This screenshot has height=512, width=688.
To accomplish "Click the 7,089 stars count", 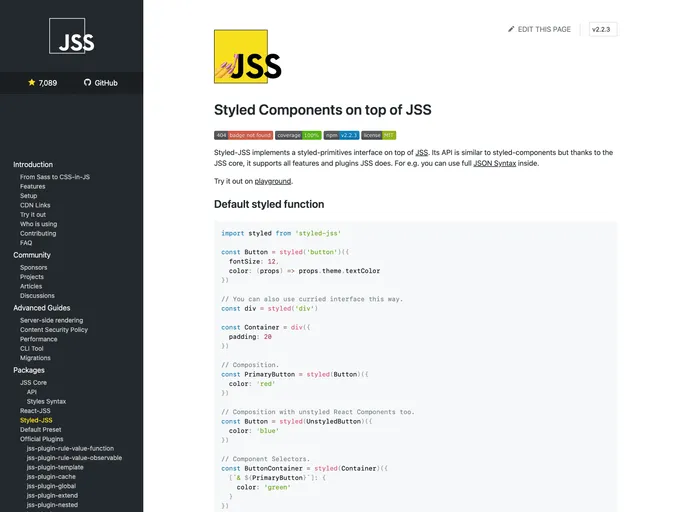I will tap(48, 83).
